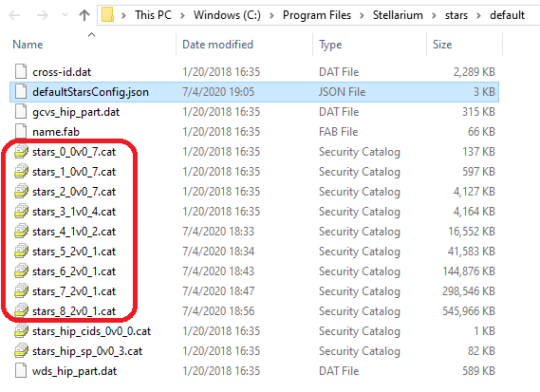Click the stars_8_2v0_1.cat catalog icon
The height and width of the screenshot is (392, 540).
pyautogui.click(x=21, y=311)
